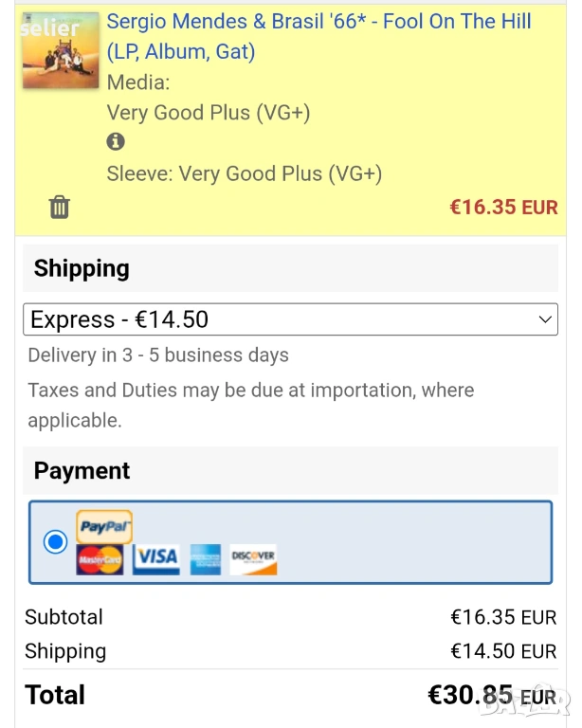Click the Discover card logo

253,558
